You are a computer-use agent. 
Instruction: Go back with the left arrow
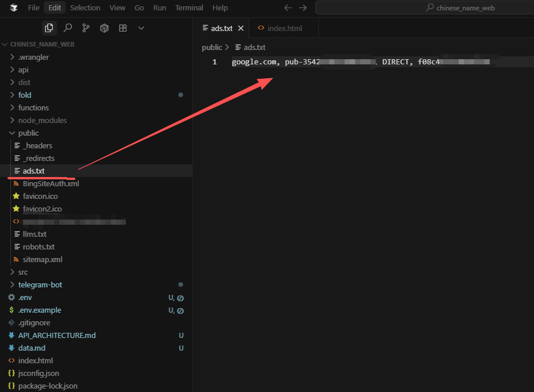(288, 7)
